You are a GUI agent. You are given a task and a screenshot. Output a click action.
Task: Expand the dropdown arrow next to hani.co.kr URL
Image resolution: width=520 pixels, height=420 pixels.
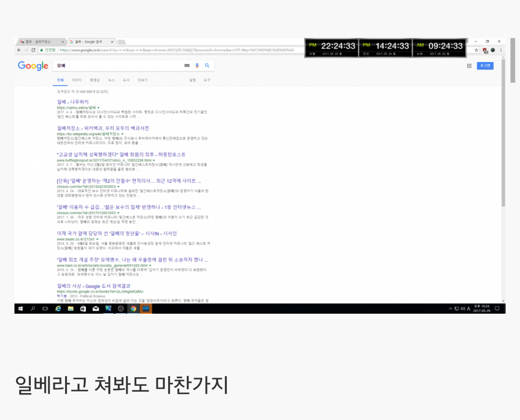150,266
